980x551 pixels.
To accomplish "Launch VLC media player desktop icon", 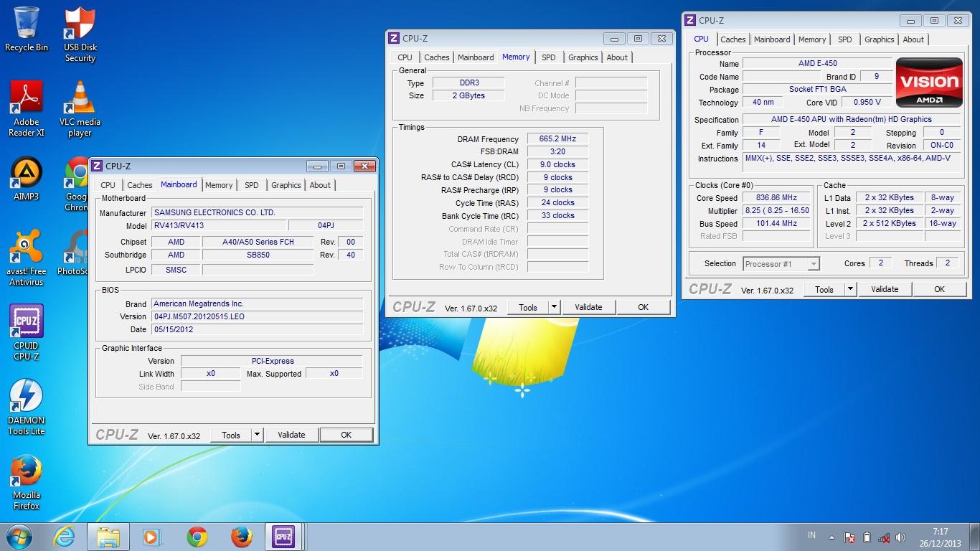I will 80,109.
